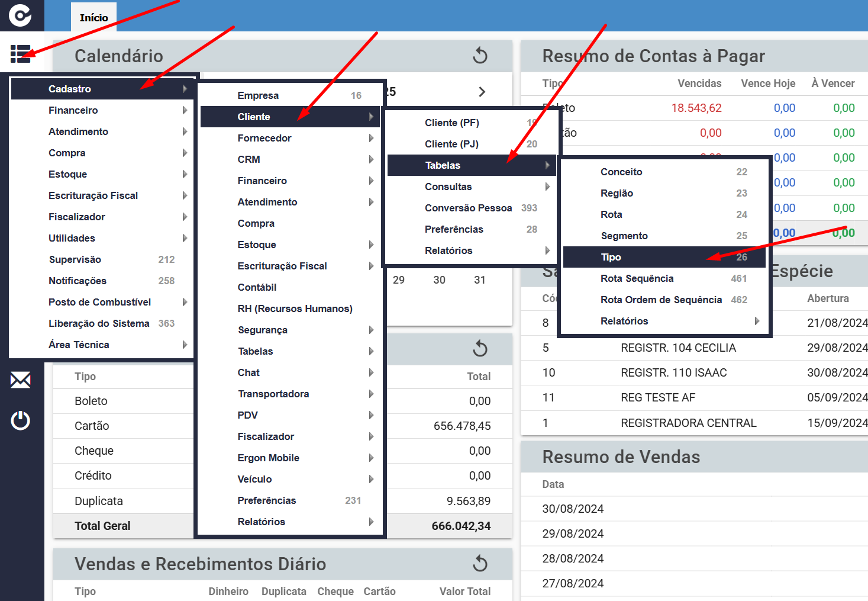Open Liberação do Sistema 363
This screenshot has width=868, height=601.
pos(102,323)
